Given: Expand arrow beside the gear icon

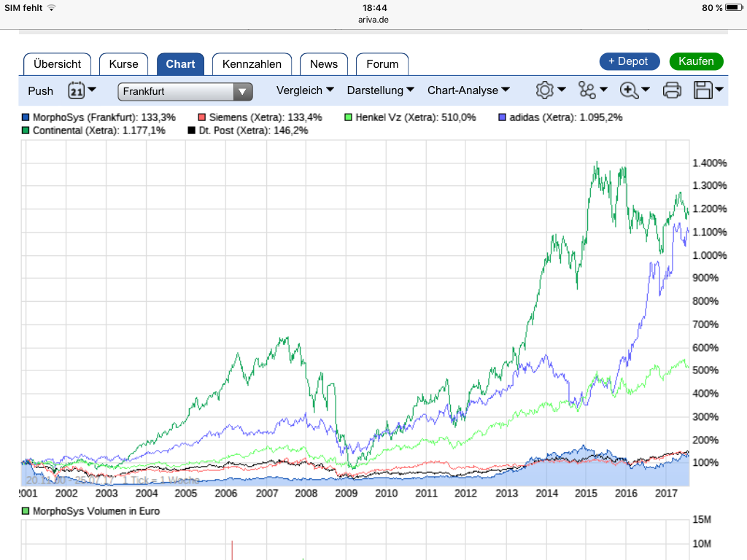Looking at the screenshot, I should coord(562,89).
